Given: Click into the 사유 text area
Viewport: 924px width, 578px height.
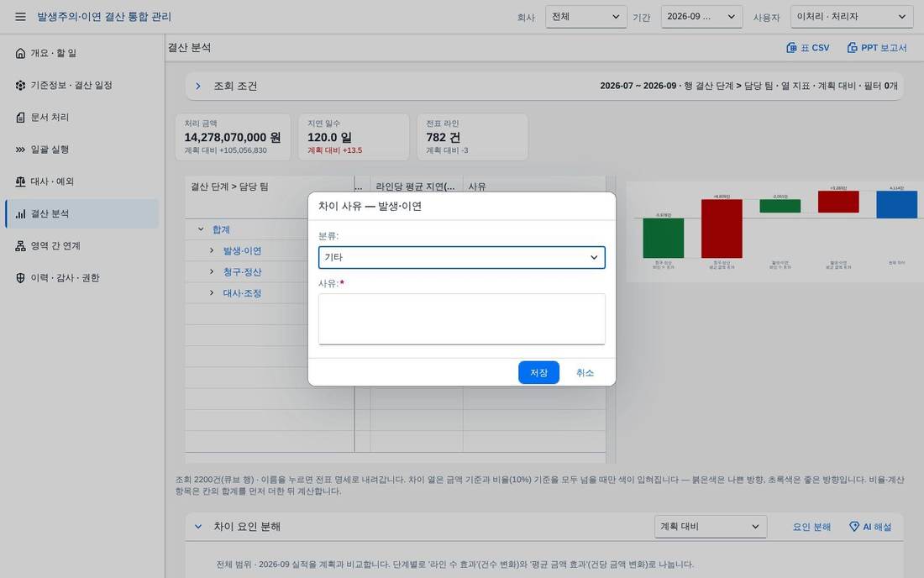Looking at the screenshot, I should pos(461,318).
